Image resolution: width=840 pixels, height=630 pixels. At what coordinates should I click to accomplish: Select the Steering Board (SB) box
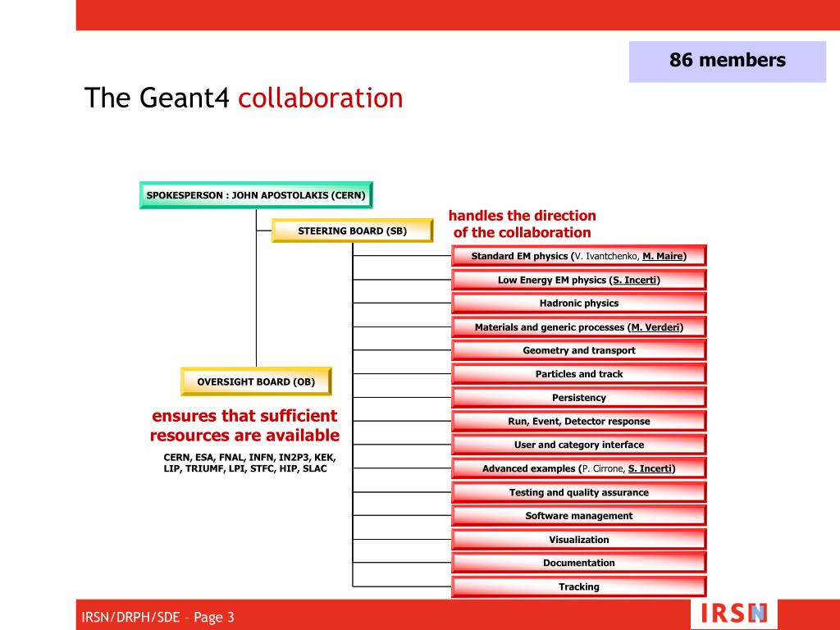point(353,231)
